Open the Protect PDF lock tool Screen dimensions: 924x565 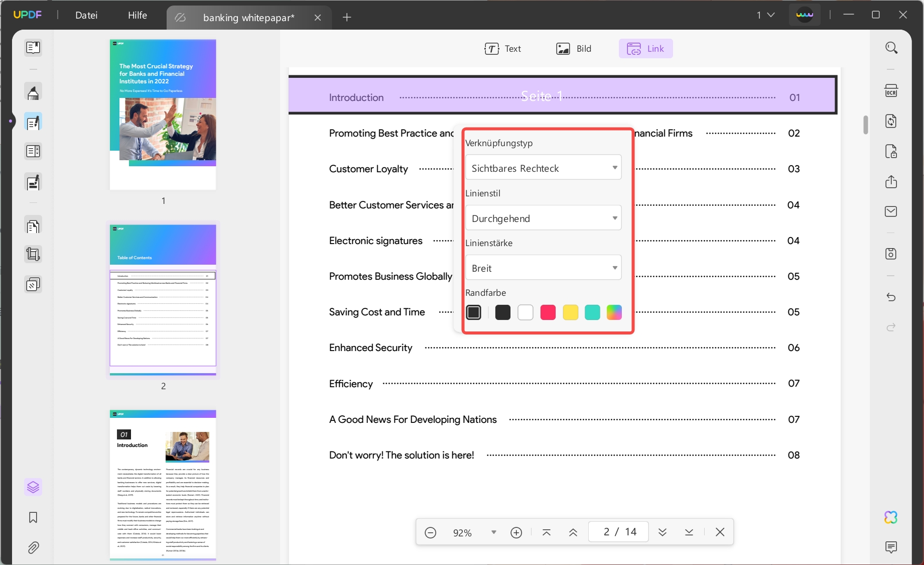(891, 151)
